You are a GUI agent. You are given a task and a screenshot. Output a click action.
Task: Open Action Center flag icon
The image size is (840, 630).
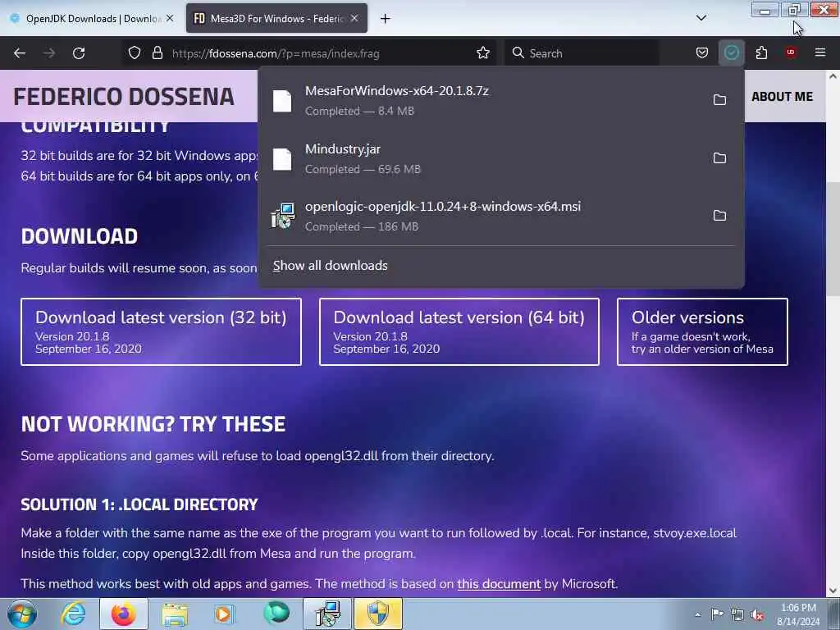(717, 614)
